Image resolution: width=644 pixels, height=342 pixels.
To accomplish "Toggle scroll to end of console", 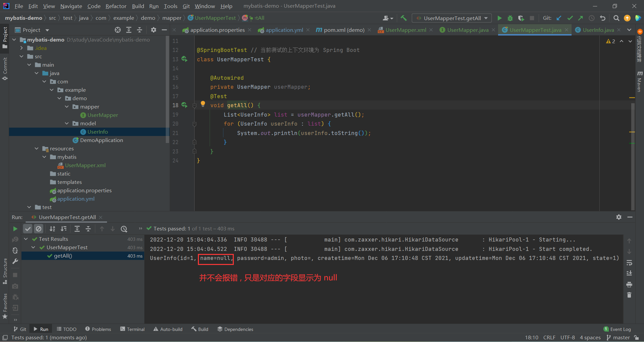I will [x=629, y=273].
